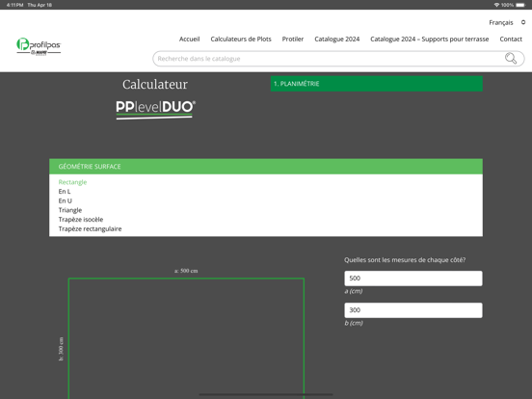The image size is (532, 399).
Task: Select Rectangle geometry
Action: [x=72, y=182]
